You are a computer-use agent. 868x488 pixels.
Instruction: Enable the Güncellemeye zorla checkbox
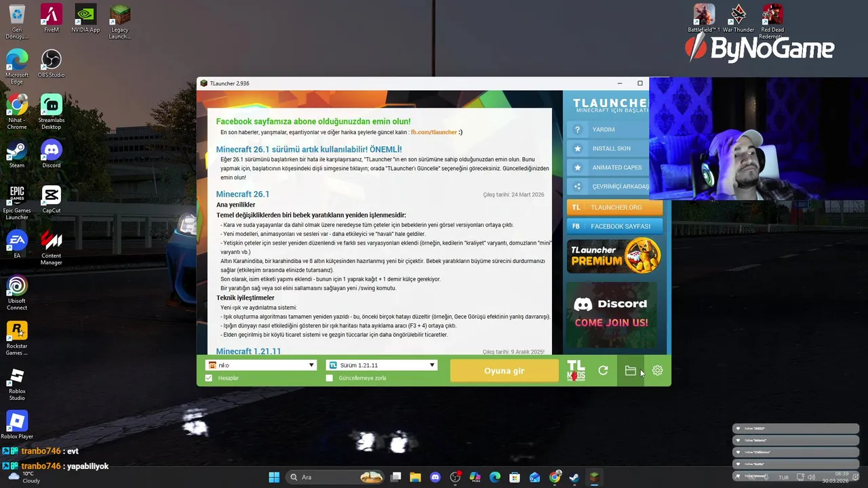coord(330,378)
